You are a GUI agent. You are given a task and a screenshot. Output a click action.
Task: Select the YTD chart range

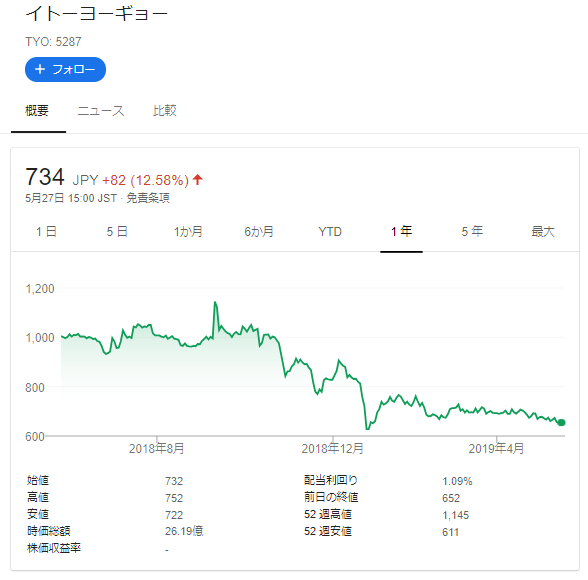(330, 231)
